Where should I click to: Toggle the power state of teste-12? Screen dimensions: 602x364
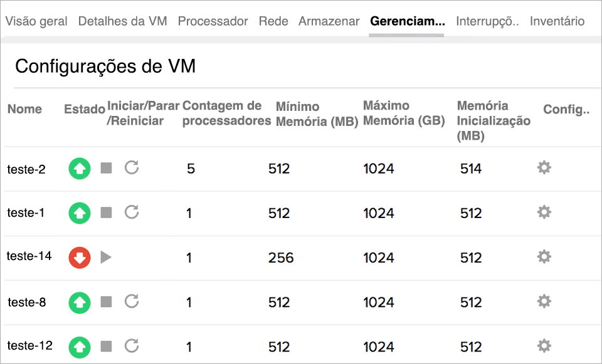click(79, 345)
